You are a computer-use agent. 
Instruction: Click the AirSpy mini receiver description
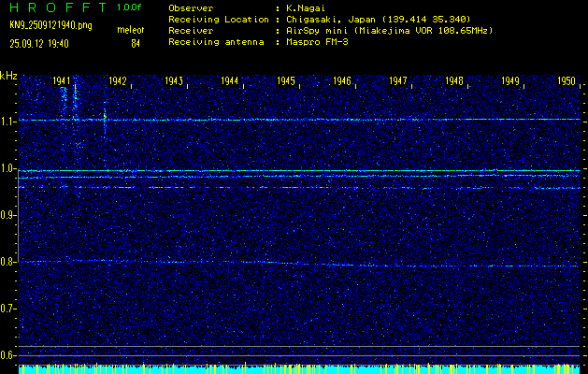(389, 31)
